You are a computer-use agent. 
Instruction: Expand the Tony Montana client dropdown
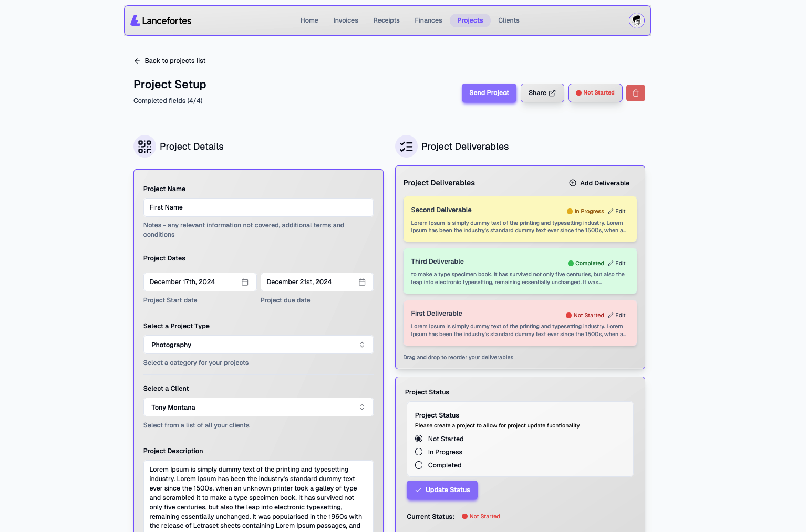[258, 408]
